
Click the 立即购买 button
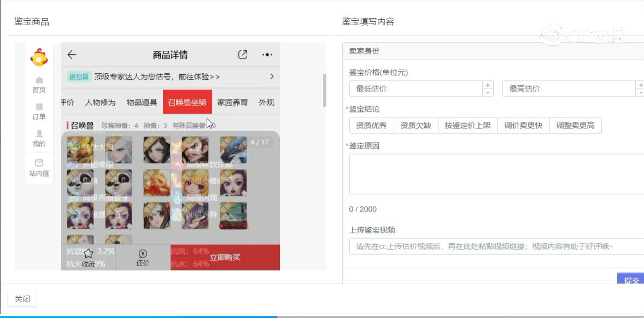pos(225,257)
